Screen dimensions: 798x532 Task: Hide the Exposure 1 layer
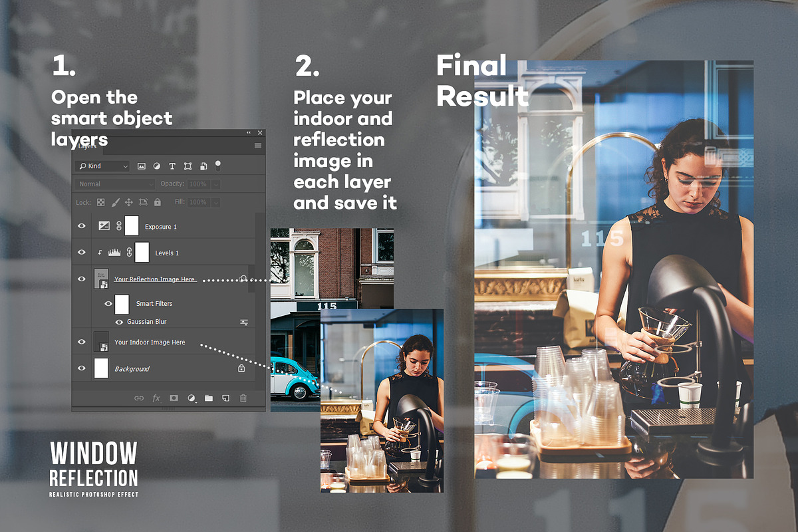[x=82, y=226]
